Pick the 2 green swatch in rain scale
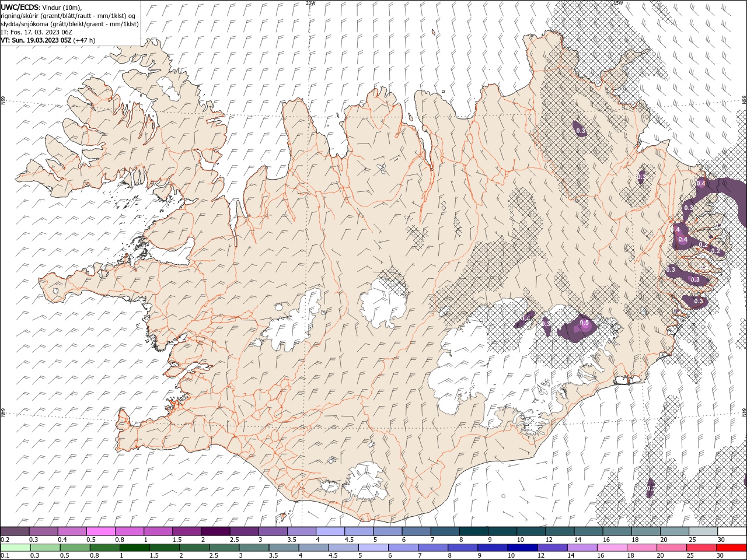This screenshot has width=747, height=560. [x=194, y=548]
